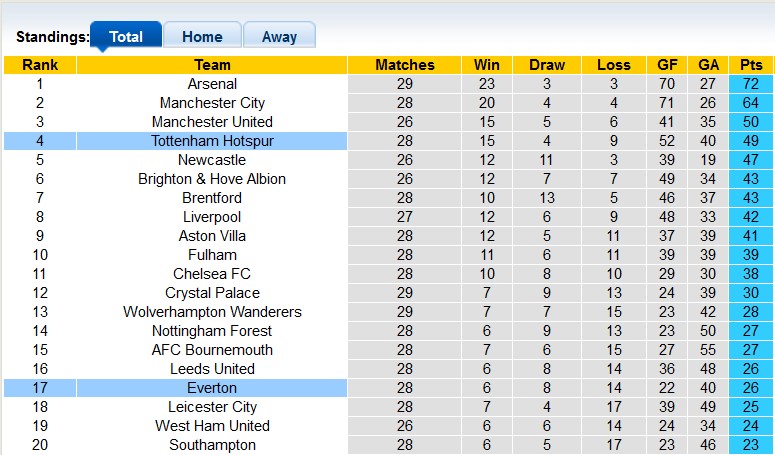This screenshot has height=455, width=775.
Task: Select the Away standings tab
Action: tap(279, 37)
